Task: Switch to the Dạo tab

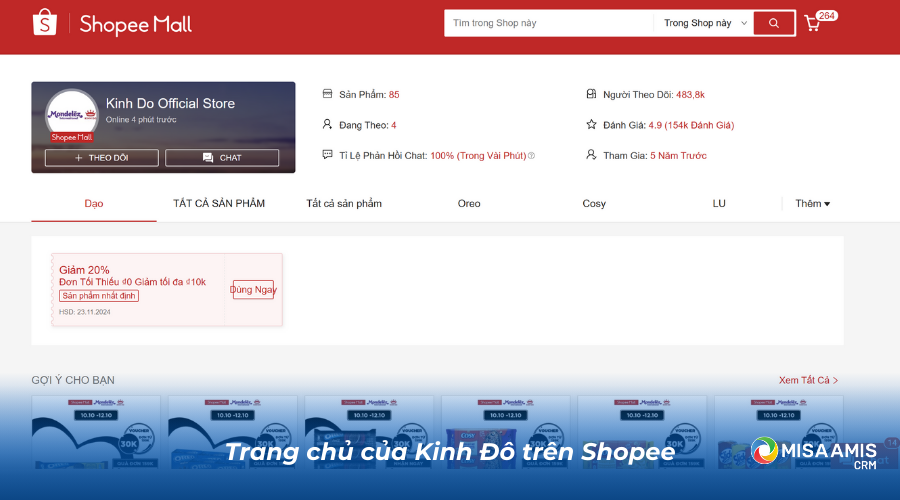Action: click(94, 204)
